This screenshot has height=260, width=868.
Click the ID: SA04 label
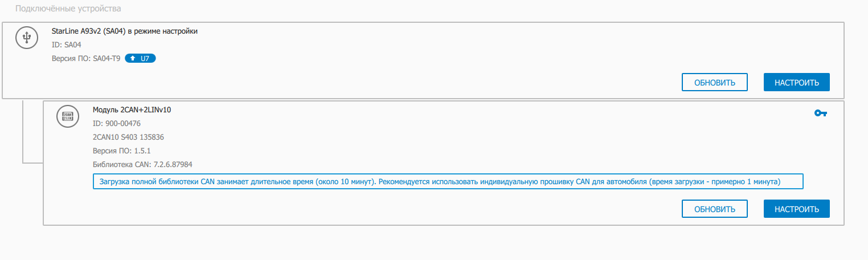click(63, 44)
